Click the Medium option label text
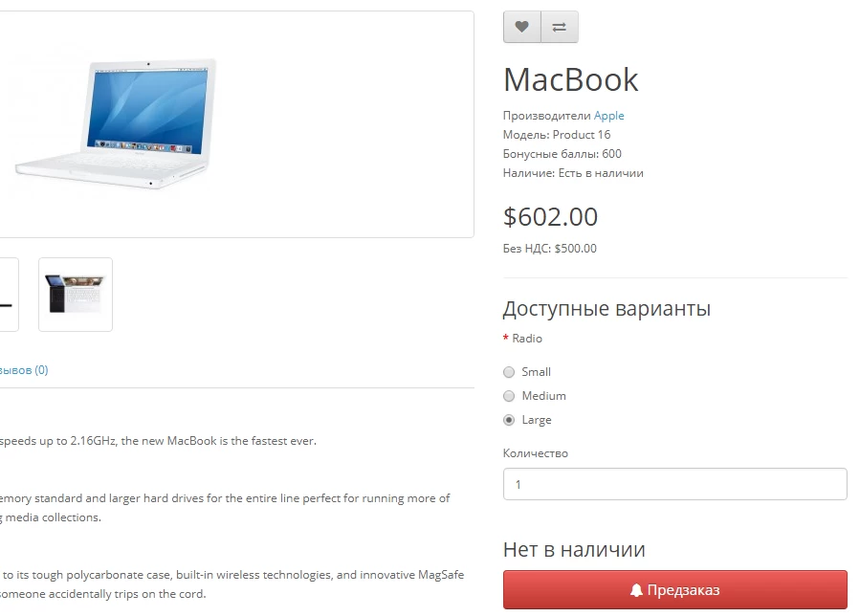Screen dimensions: 860x616 pyautogui.click(x=543, y=396)
